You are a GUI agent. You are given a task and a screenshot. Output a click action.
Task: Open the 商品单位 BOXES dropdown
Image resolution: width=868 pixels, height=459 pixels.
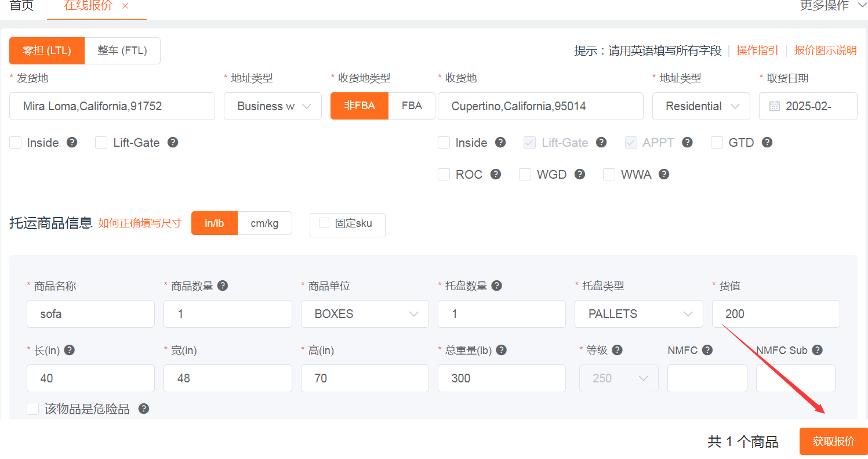coord(365,314)
